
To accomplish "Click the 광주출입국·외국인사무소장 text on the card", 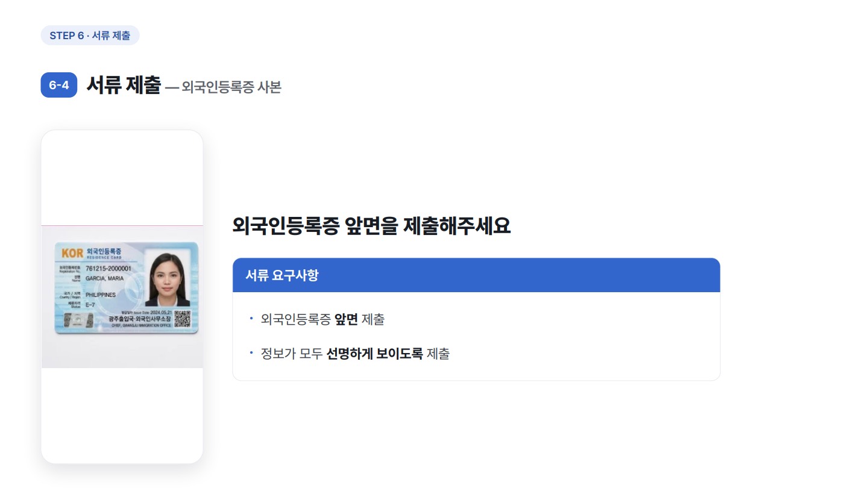I will (x=139, y=319).
